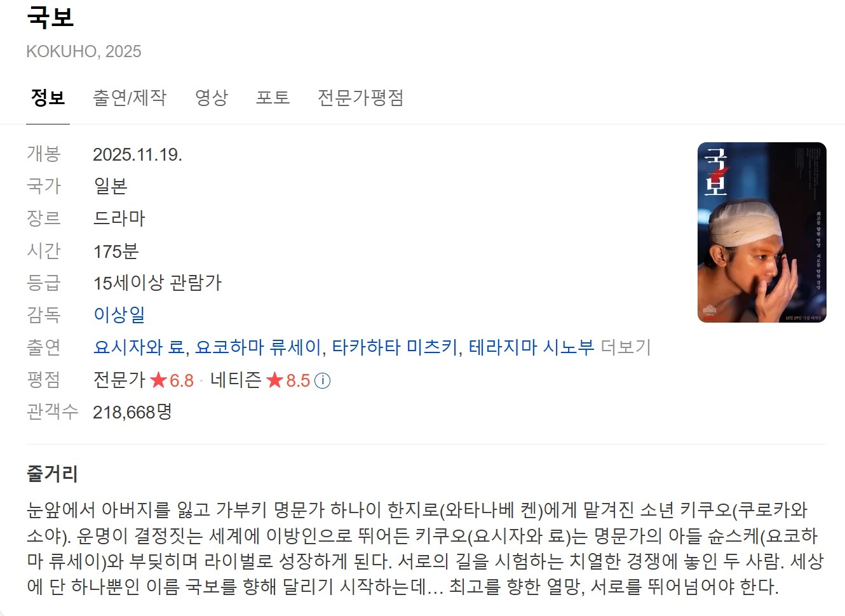Click the expert rating red star
Screen dimensions: 845x616
click(x=158, y=380)
